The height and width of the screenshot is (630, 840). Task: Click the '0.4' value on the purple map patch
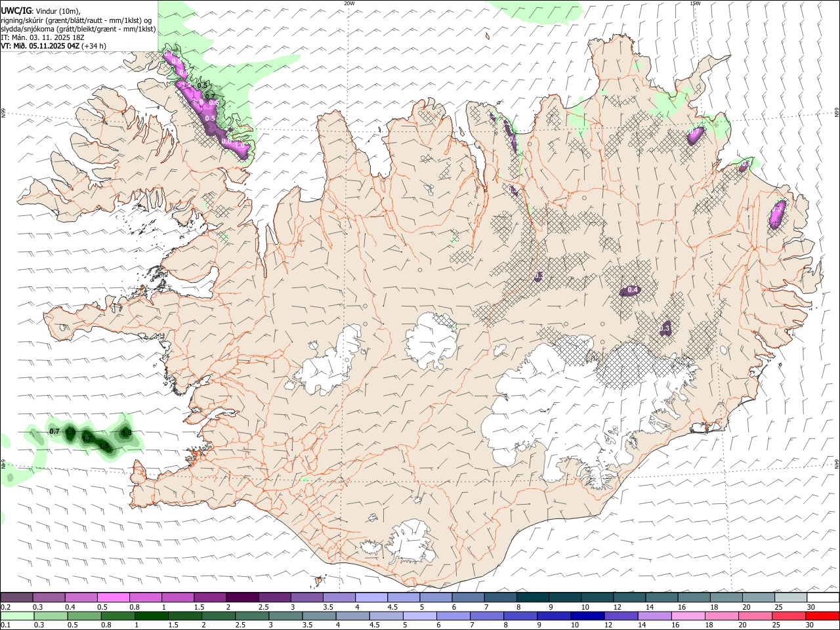[x=633, y=290]
